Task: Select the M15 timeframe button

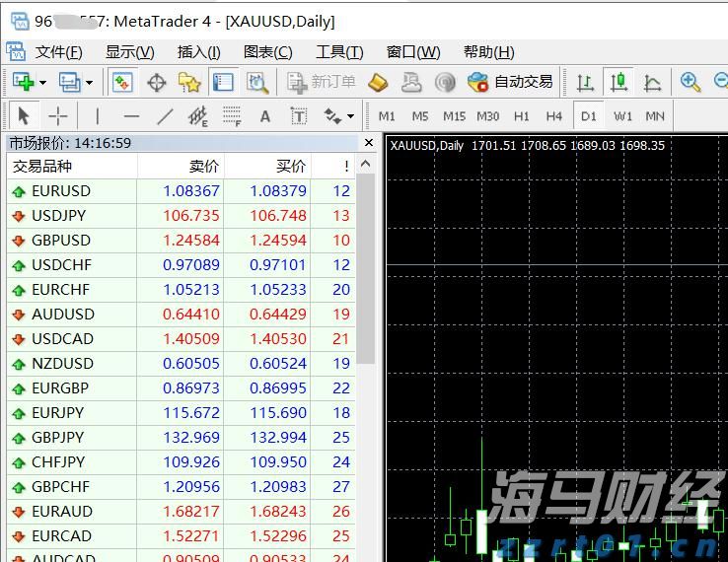Action: tap(454, 116)
